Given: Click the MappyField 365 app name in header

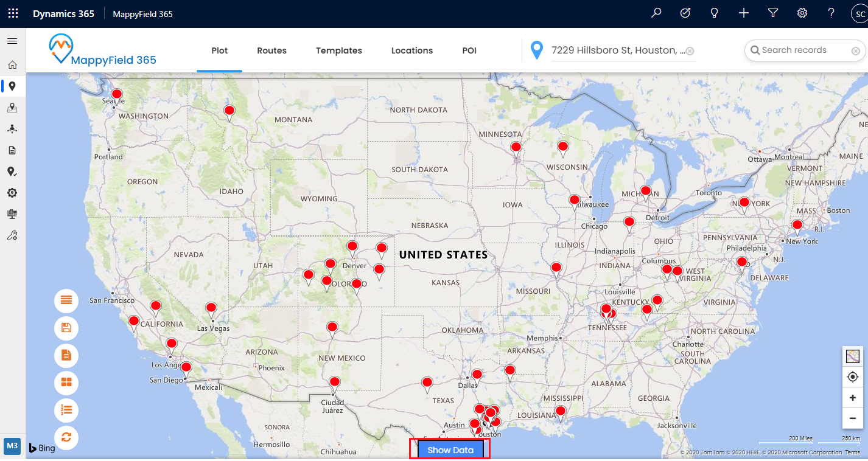Looking at the screenshot, I should point(143,14).
